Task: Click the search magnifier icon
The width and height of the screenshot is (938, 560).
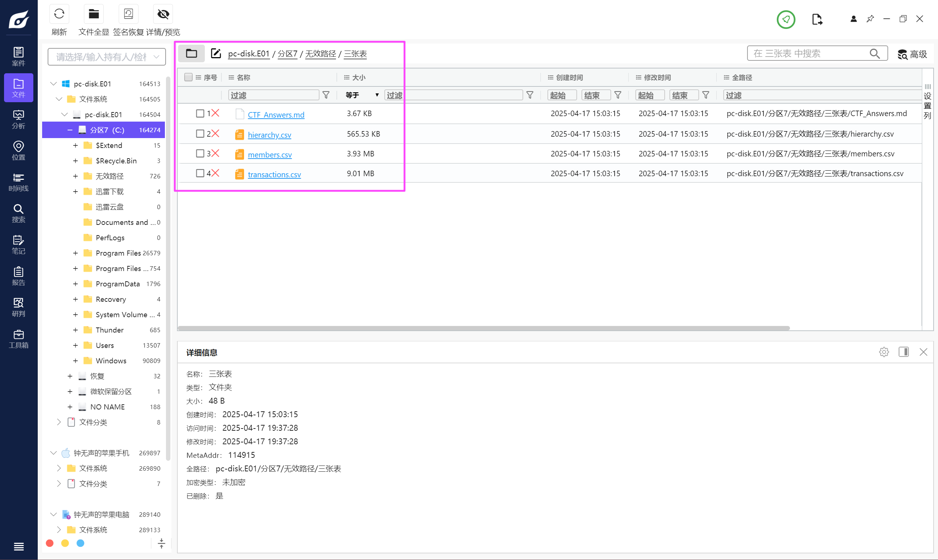Action: [x=875, y=53]
